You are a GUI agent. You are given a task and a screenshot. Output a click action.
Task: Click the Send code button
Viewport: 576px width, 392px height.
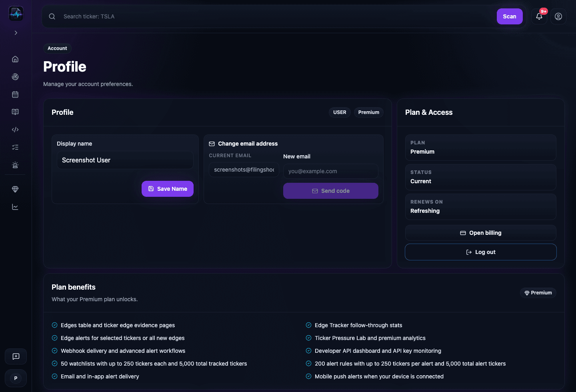pyautogui.click(x=331, y=191)
